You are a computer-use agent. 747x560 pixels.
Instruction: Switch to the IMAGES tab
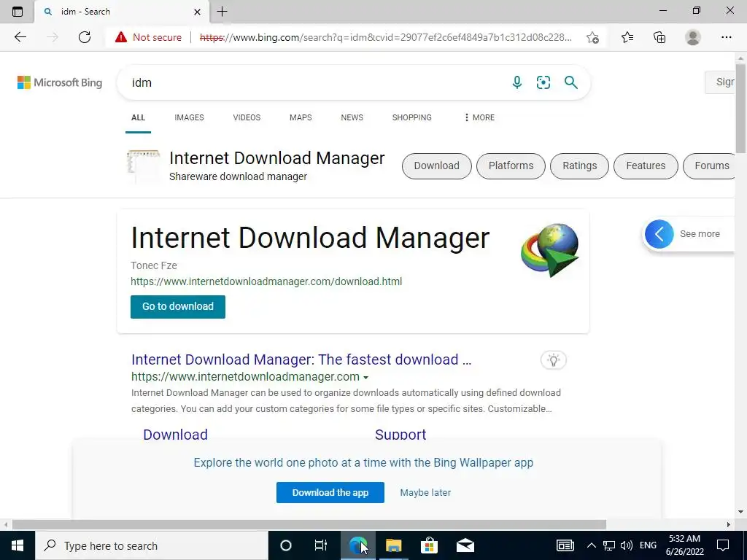pyautogui.click(x=189, y=117)
